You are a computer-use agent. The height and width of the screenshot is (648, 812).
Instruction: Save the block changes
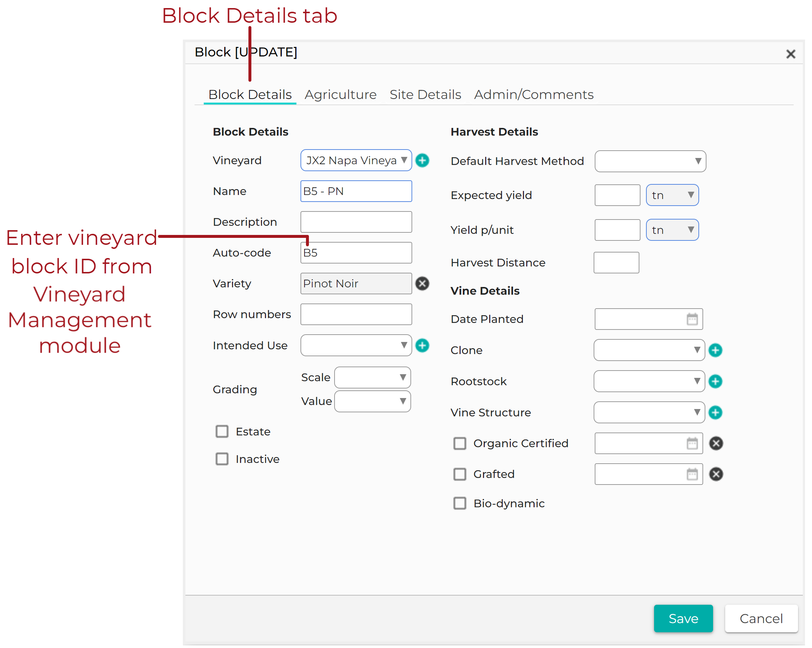(x=683, y=619)
